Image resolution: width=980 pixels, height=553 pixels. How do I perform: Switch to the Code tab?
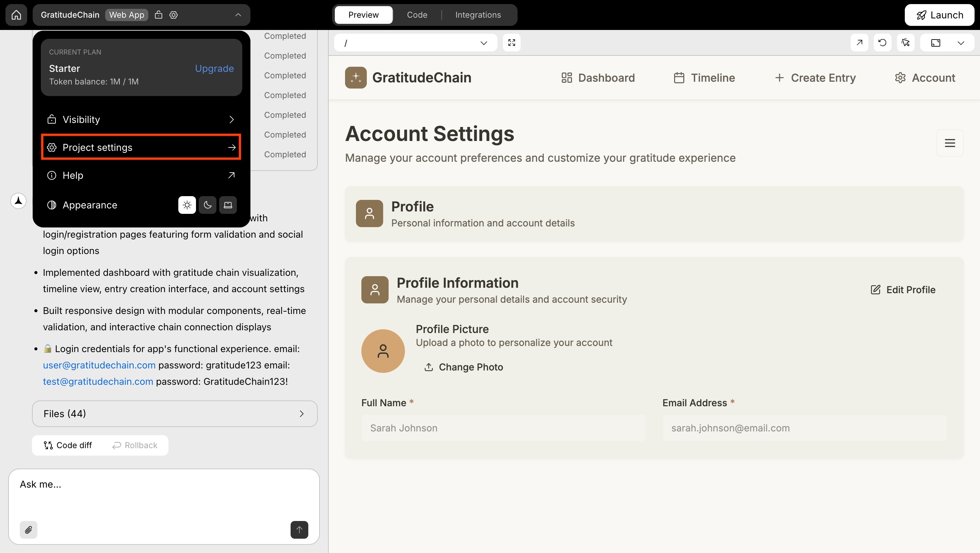[416, 15]
